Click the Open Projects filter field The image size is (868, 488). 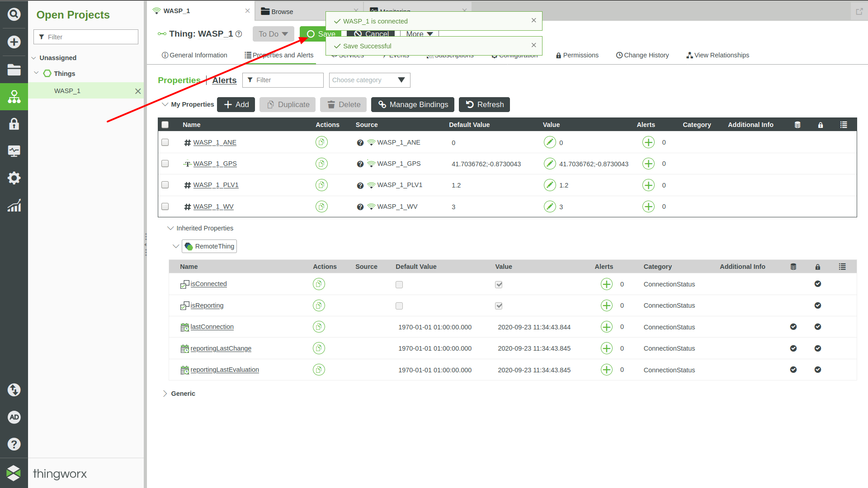(x=86, y=37)
